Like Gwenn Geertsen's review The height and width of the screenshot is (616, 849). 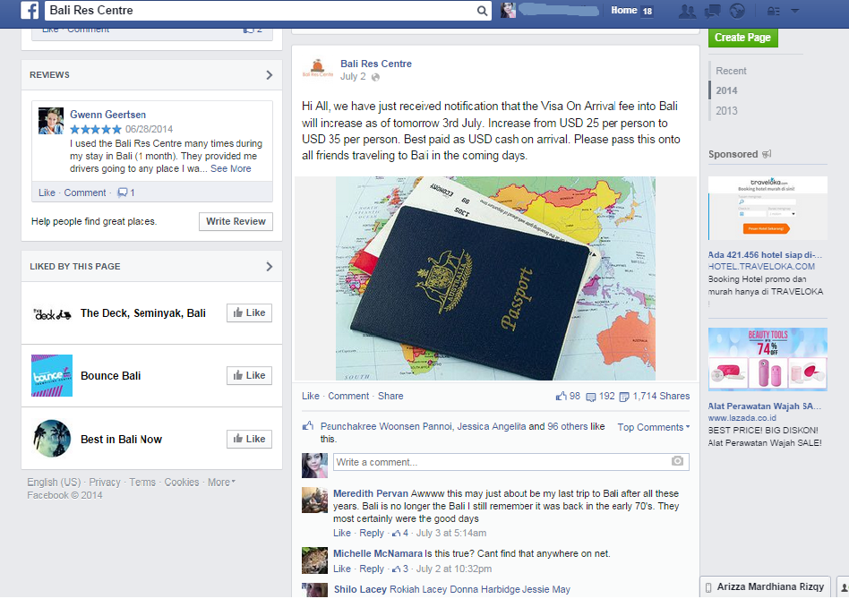(47, 192)
